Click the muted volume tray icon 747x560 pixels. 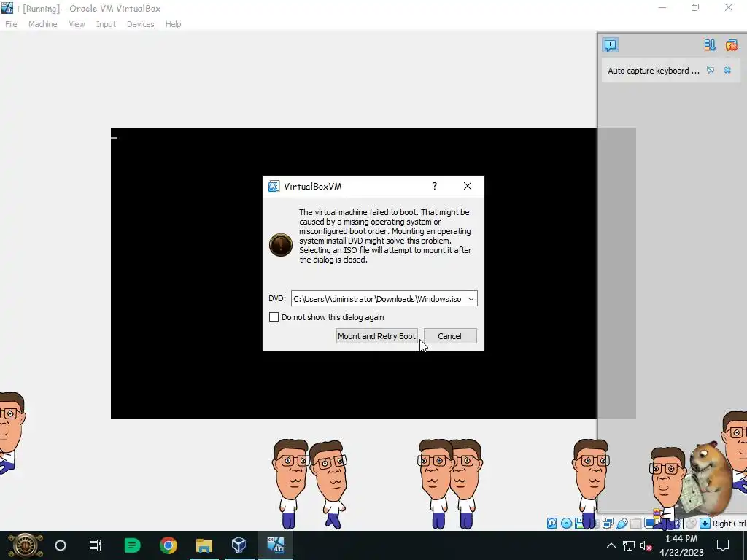click(646, 545)
